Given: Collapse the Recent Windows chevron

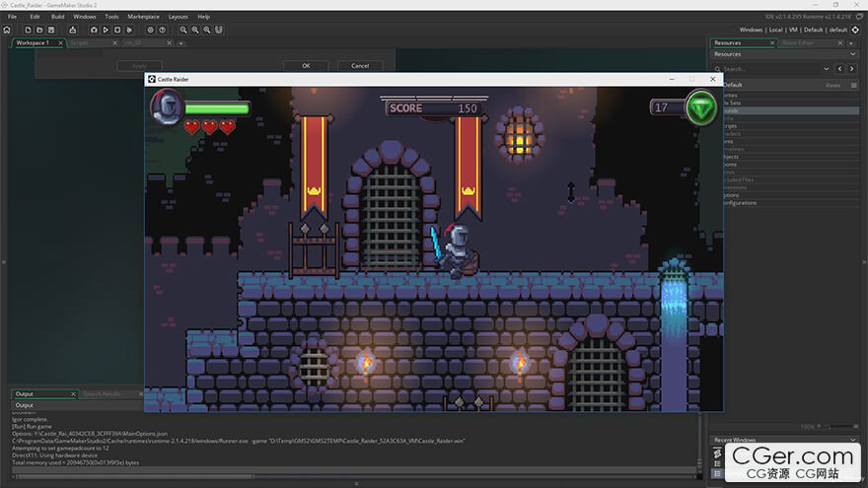Looking at the screenshot, I should (852, 440).
